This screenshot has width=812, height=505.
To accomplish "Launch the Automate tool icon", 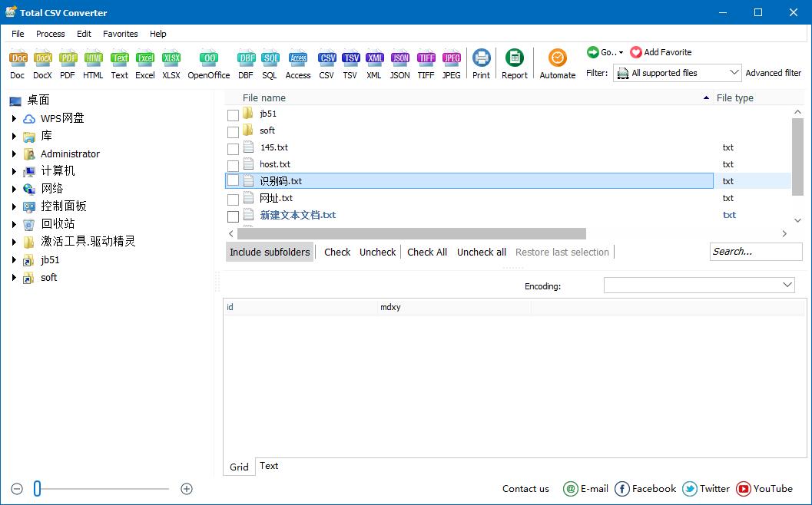I will [557, 58].
